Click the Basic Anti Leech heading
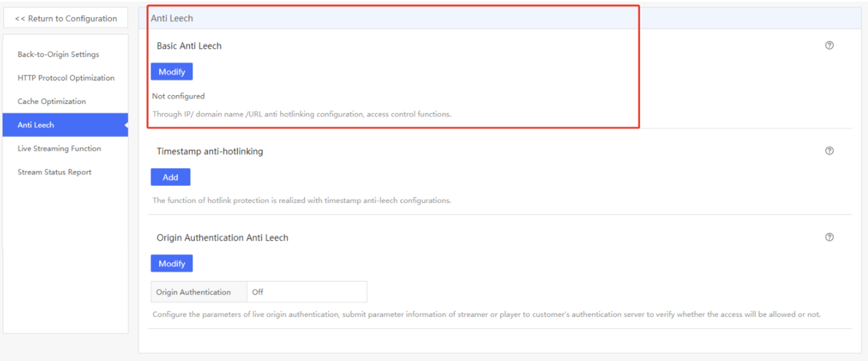This screenshot has width=868, height=361. 189,46
